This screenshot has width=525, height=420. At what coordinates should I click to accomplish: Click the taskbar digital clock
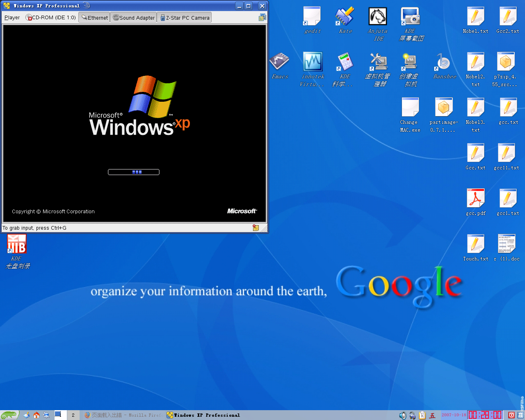(x=485, y=415)
